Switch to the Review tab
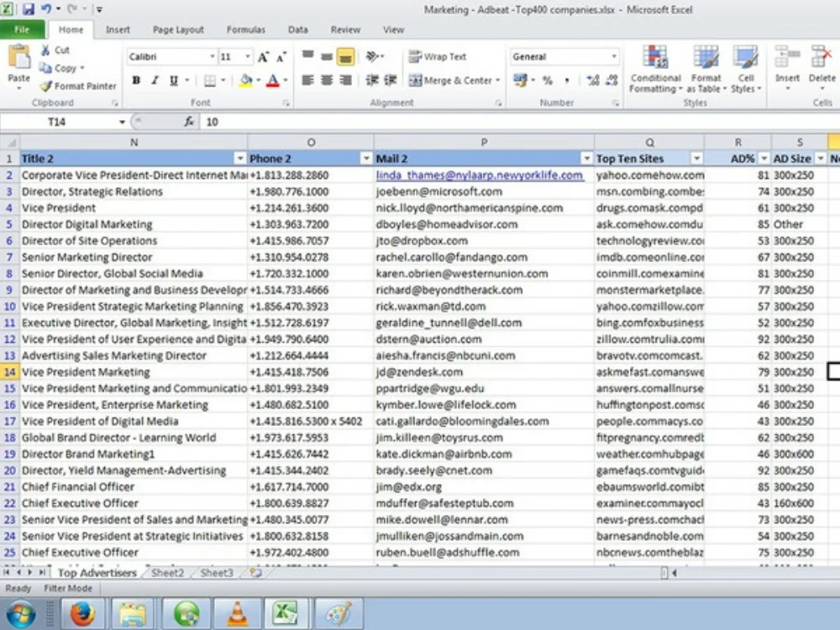This screenshot has width=840, height=630. pyautogui.click(x=345, y=30)
